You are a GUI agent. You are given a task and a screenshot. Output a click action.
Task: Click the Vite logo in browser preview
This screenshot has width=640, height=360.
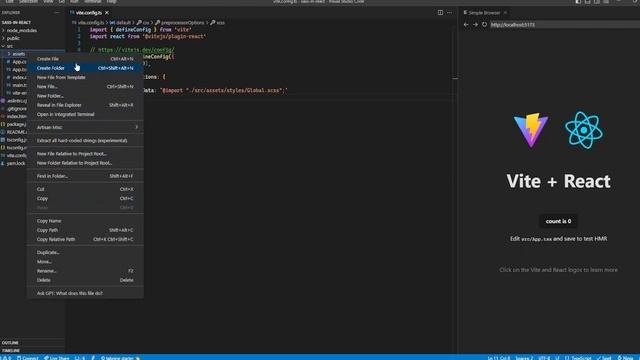pos(531,130)
